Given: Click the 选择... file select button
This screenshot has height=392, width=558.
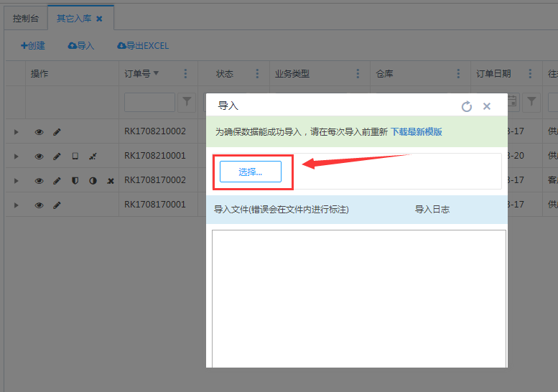Looking at the screenshot, I should coord(250,172).
